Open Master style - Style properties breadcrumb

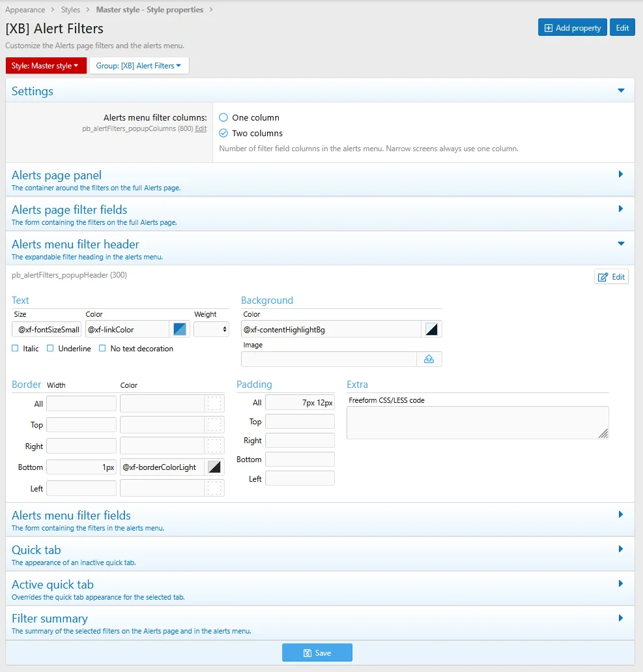coord(149,9)
